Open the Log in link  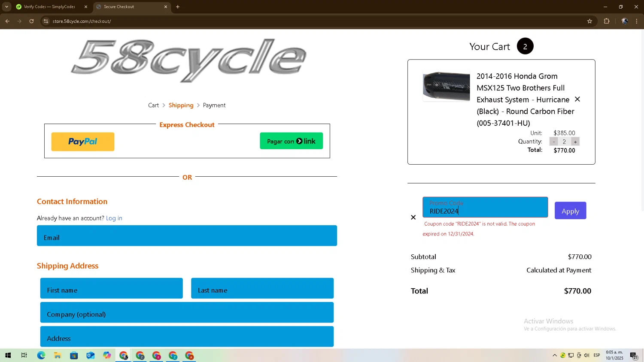click(114, 218)
